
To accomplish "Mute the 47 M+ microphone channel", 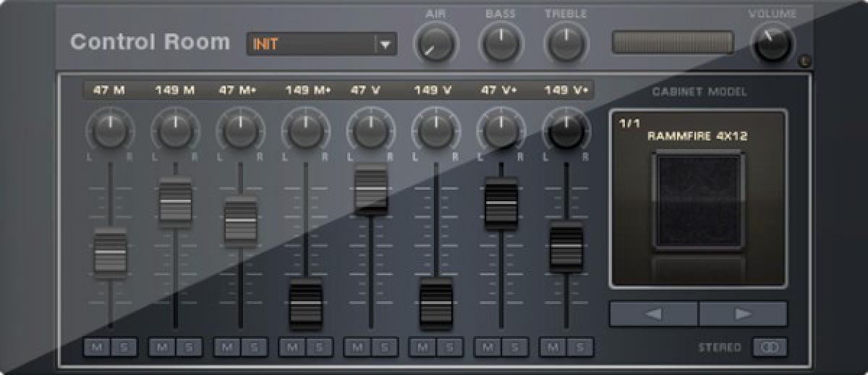I will [227, 347].
